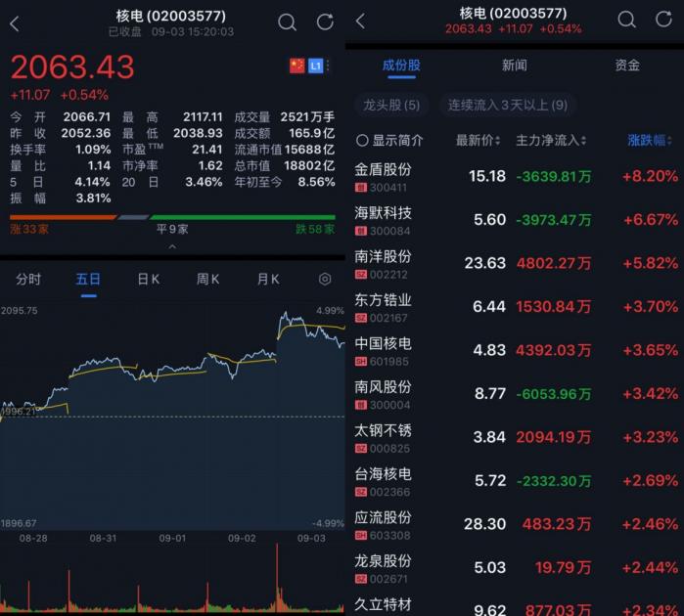Open search in the left chart panel
The image size is (684, 616).
click(x=287, y=22)
